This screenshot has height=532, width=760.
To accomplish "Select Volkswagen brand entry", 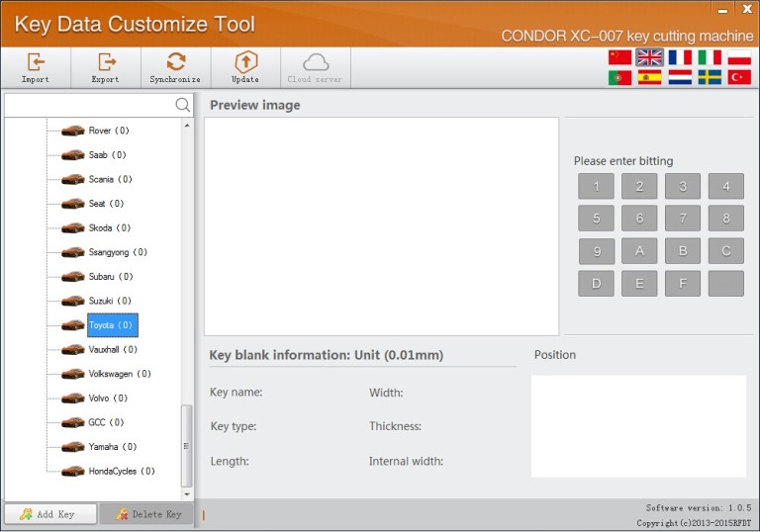I will click(119, 374).
